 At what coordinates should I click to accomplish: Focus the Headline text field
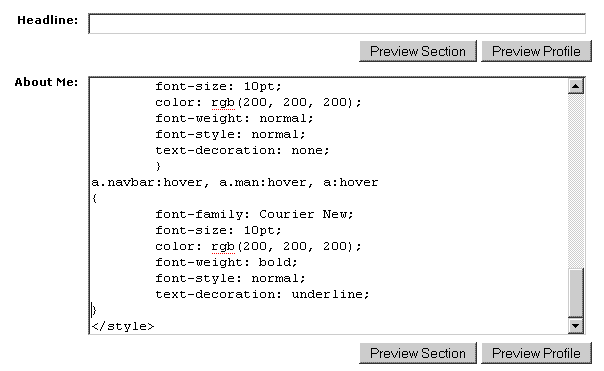point(337,24)
